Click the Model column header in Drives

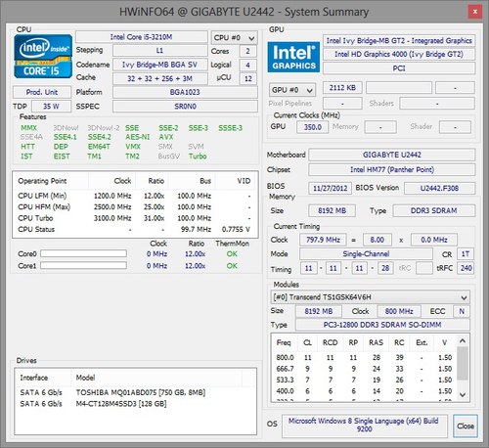tap(156, 378)
